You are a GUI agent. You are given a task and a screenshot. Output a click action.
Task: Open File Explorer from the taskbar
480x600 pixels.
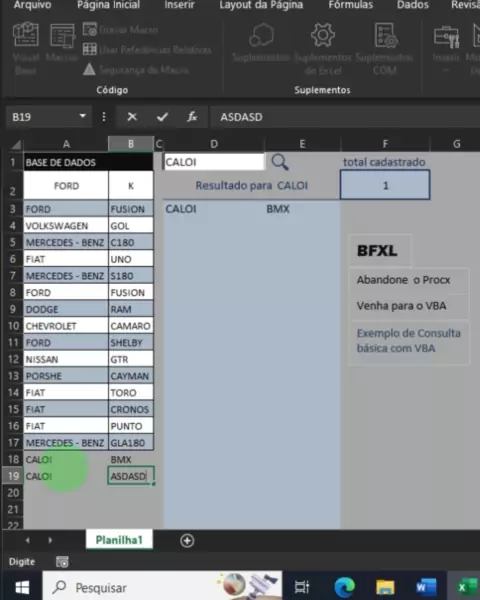coord(385,587)
